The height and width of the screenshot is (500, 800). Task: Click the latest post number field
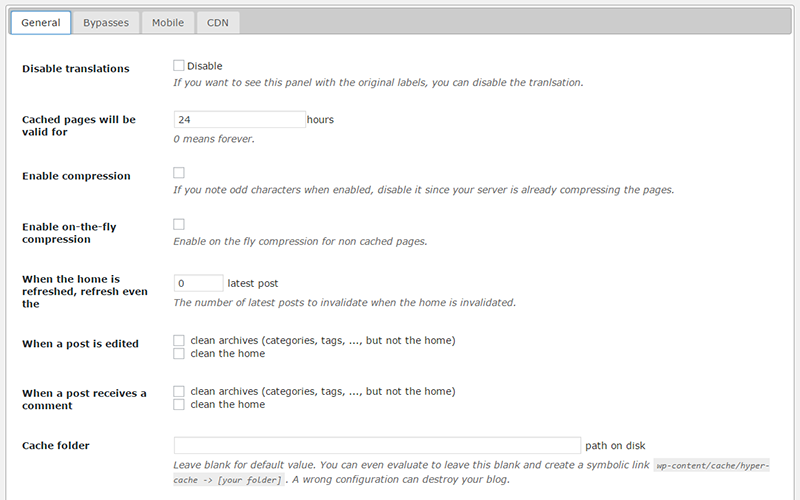[x=198, y=283]
